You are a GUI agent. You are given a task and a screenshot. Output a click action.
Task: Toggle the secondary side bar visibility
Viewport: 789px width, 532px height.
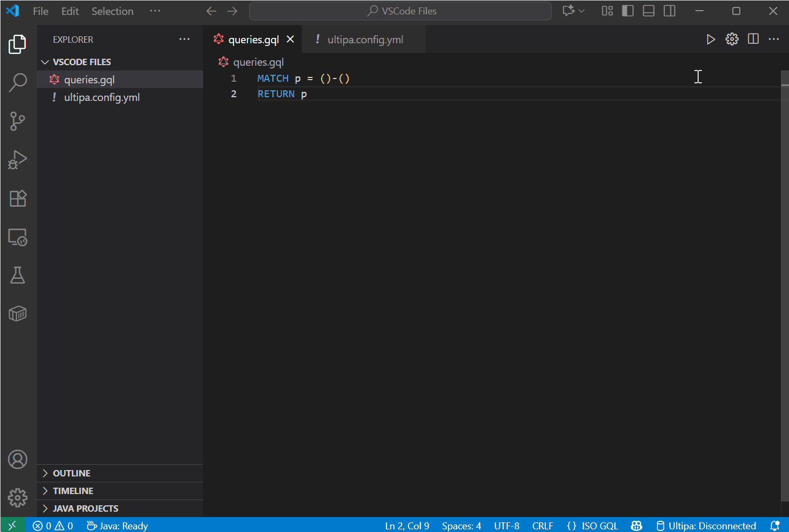click(x=669, y=11)
